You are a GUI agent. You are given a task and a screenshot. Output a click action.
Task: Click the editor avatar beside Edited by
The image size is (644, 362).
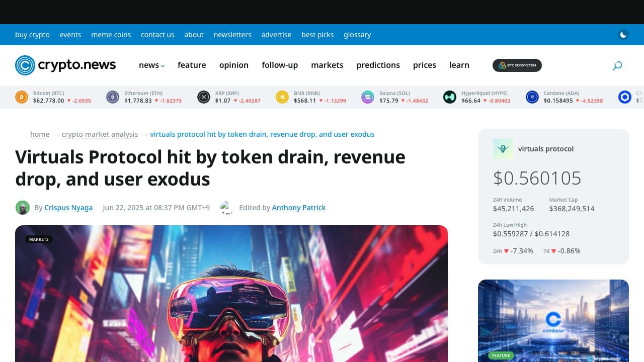(226, 208)
